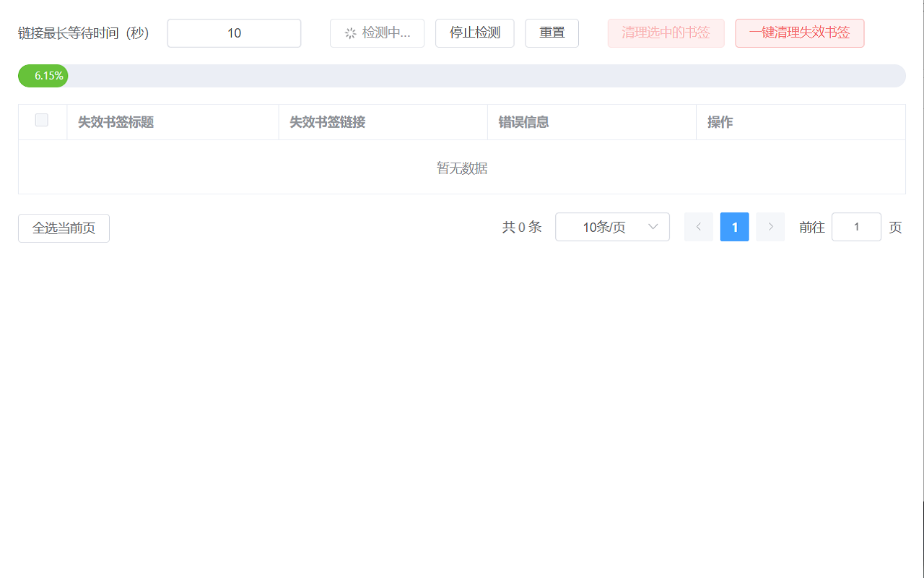Image resolution: width=924 pixels, height=578 pixels.
Task: Open the 10条/页 page size dropdown
Action: [612, 227]
